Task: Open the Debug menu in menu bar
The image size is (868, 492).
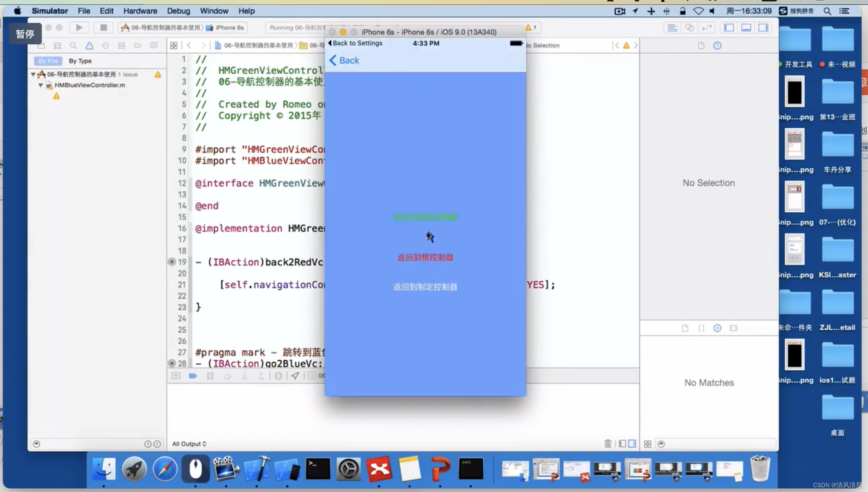Action: coord(178,11)
